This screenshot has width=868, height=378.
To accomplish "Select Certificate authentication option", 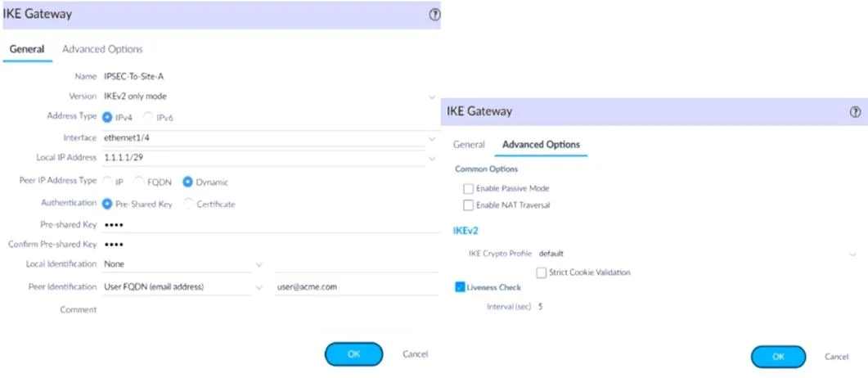I will pos(187,204).
